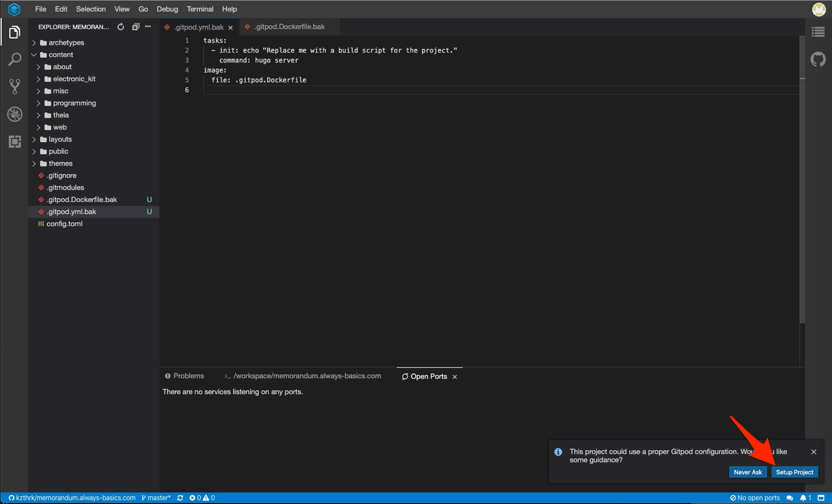Image resolution: width=832 pixels, height=504 pixels.
Task: Open the Extensions view icon
Action: tap(15, 141)
